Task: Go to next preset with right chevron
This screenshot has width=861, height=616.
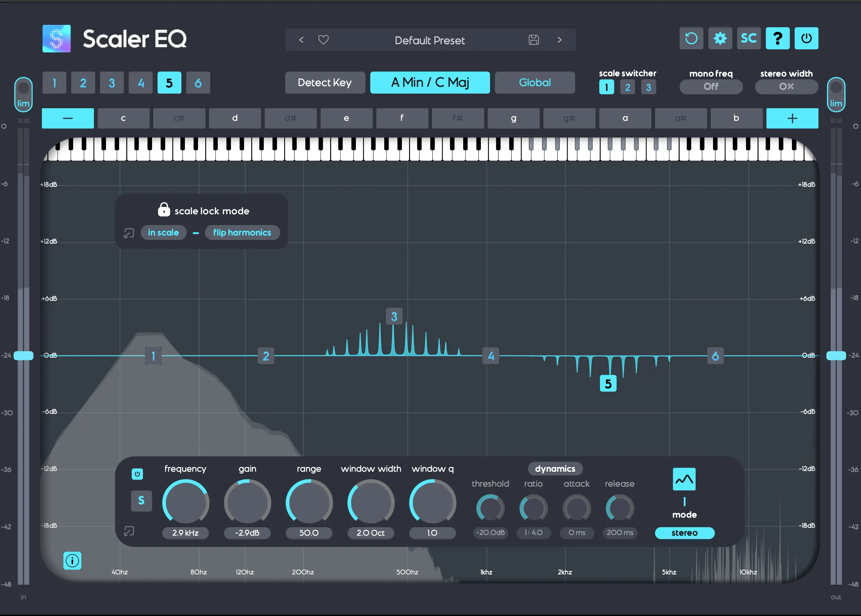Action: (559, 40)
